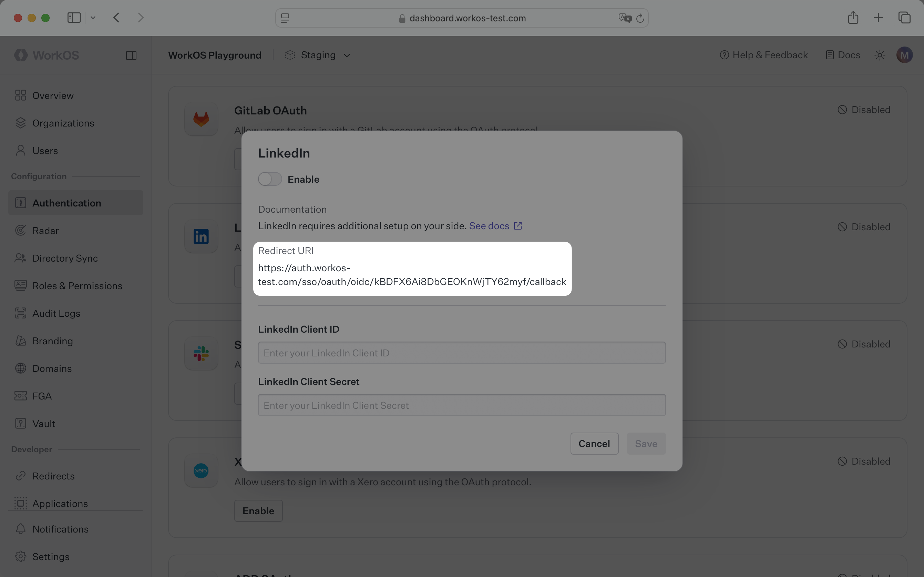Open the user profile avatar menu

(905, 54)
